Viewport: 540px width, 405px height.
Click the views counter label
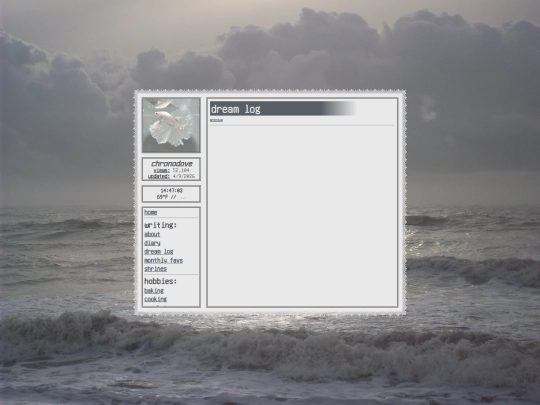click(x=162, y=170)
